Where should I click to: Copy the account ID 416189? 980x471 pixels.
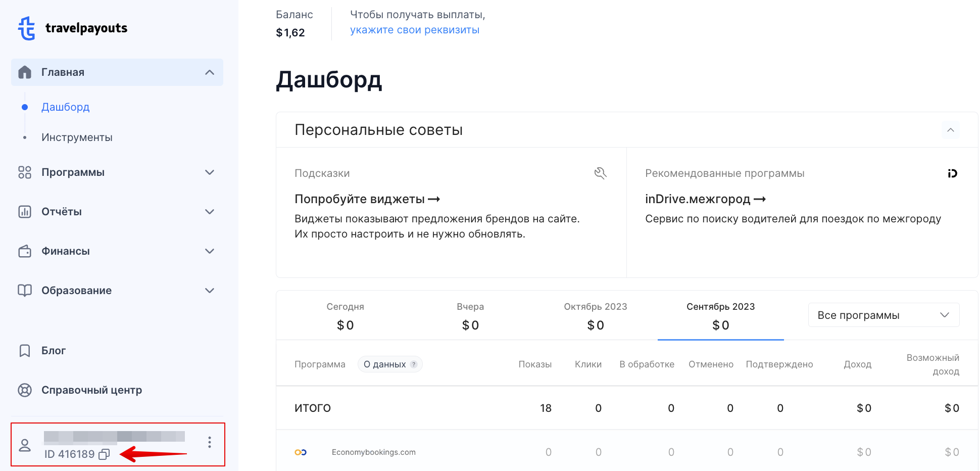[104, 454]
